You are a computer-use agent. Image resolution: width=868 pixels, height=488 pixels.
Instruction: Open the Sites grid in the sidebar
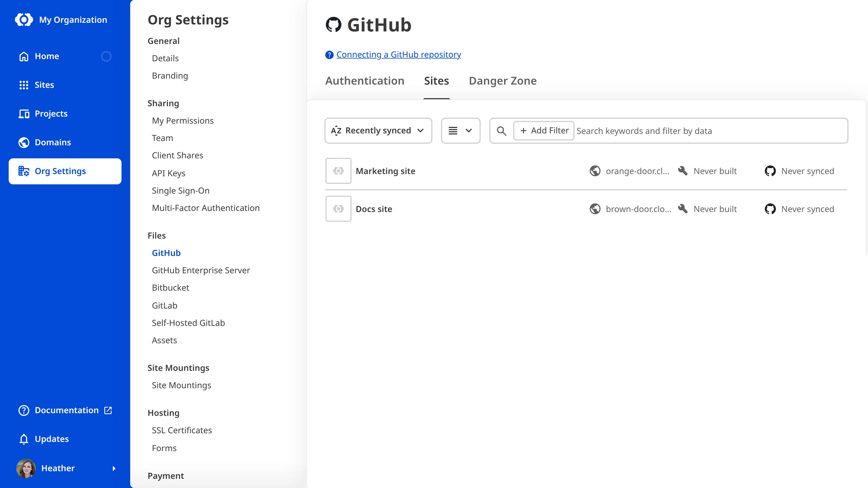click(x=65, y=85)
